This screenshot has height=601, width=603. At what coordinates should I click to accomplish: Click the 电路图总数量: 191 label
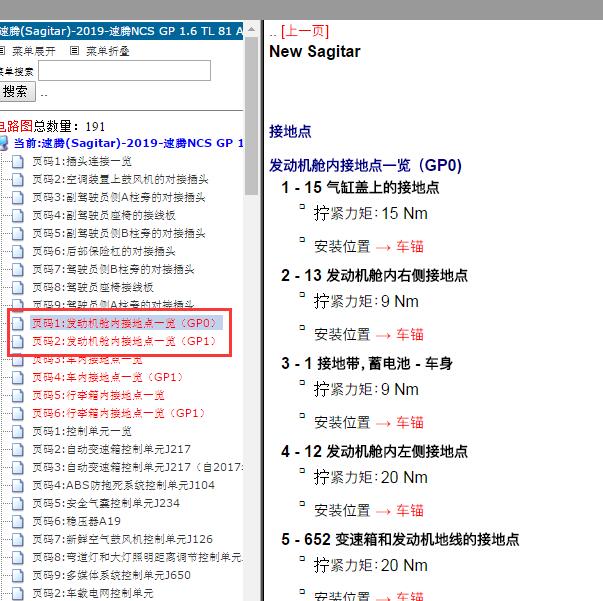click(52, 126)
